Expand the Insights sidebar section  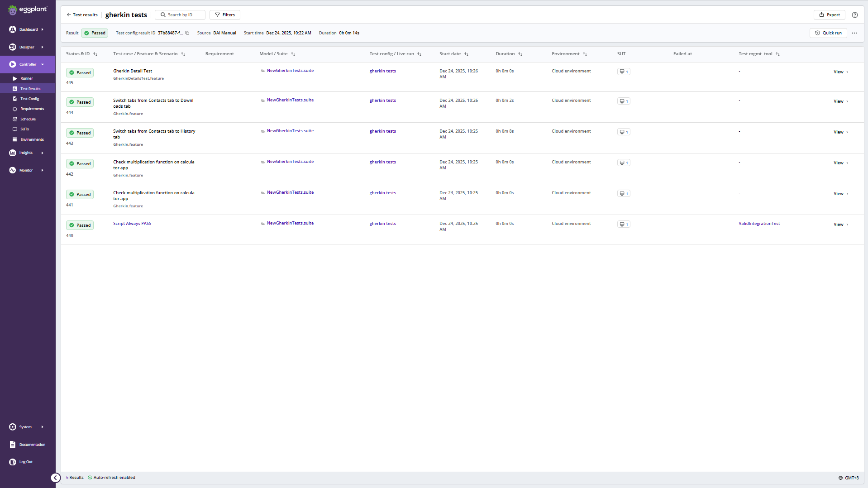coord(42,153)
